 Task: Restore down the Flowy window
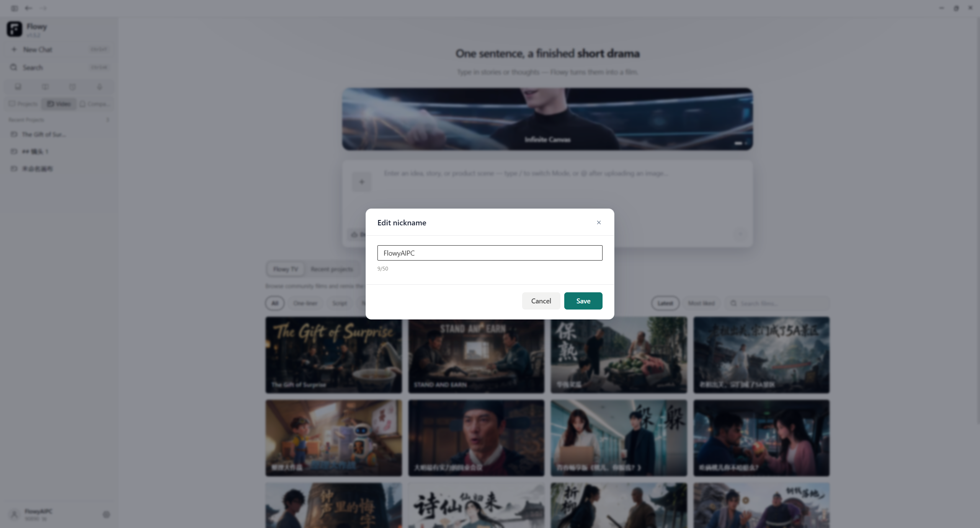point(956,8)
